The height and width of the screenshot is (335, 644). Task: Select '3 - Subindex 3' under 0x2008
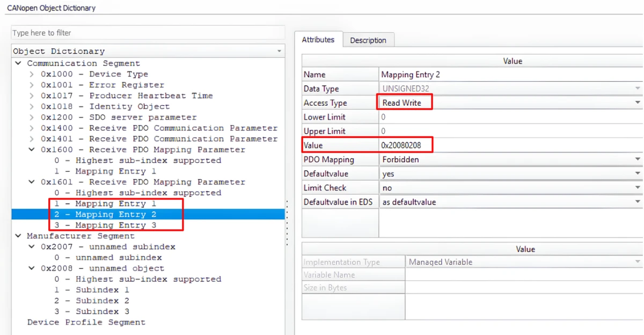(x=92, y=311)
